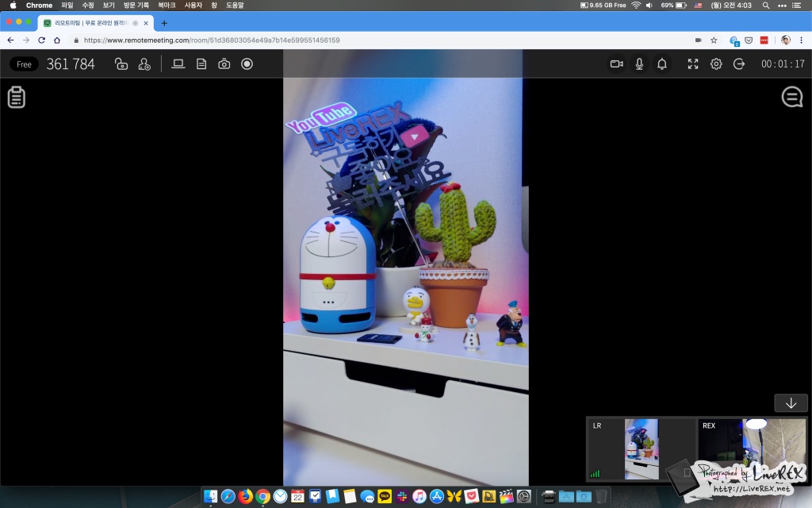The height and width of the screenshot is (508, 812).
Task: Open Safari from the Dock
Action: click(228, 496)
